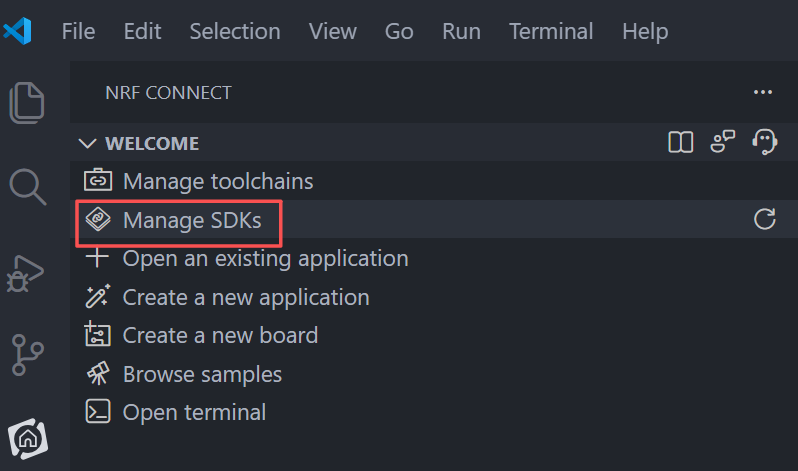798x471 pixels.
Task: Select Manage toolchains
Action: 218,181
